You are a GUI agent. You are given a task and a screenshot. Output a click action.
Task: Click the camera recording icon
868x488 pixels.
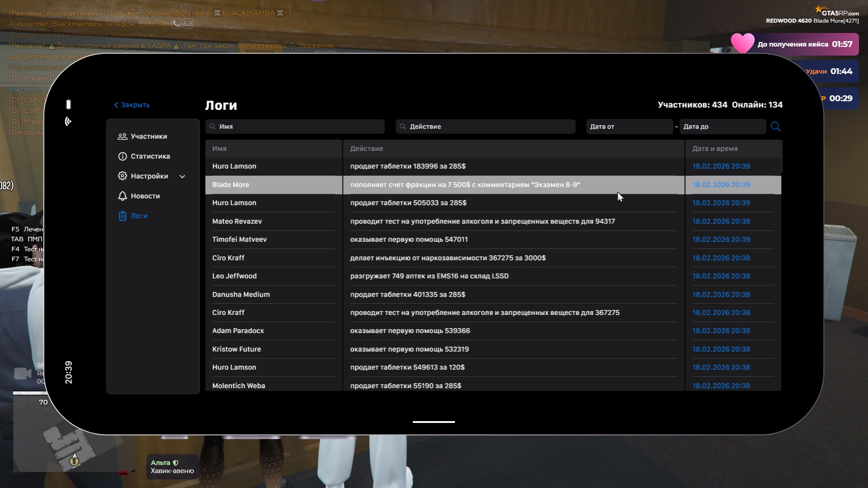tap(23, 374)
